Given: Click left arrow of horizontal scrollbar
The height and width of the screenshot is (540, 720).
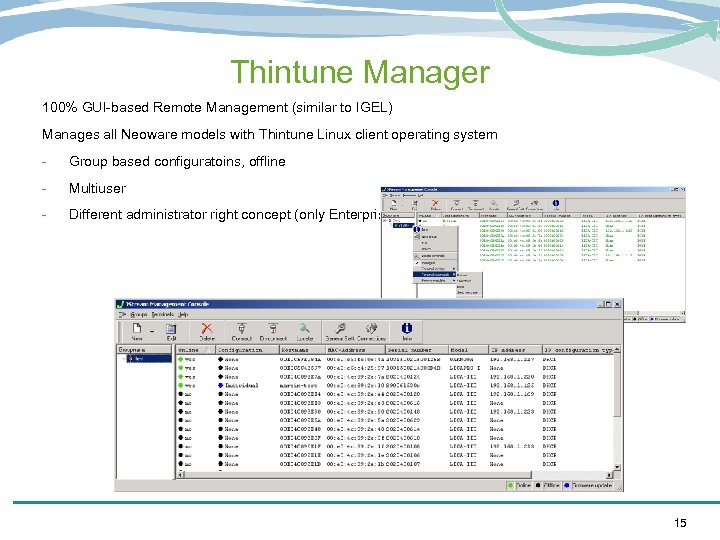Looking at the screenshot, I should 180,474.
